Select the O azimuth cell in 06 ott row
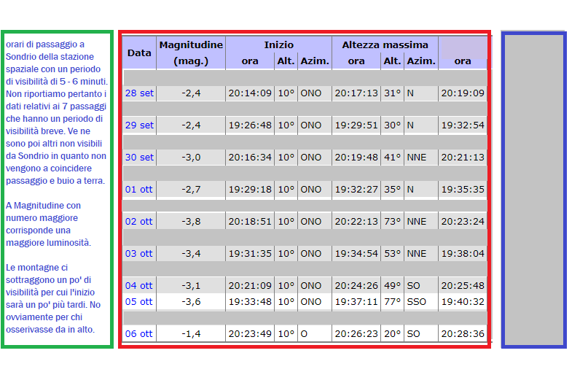 (315, 334)
